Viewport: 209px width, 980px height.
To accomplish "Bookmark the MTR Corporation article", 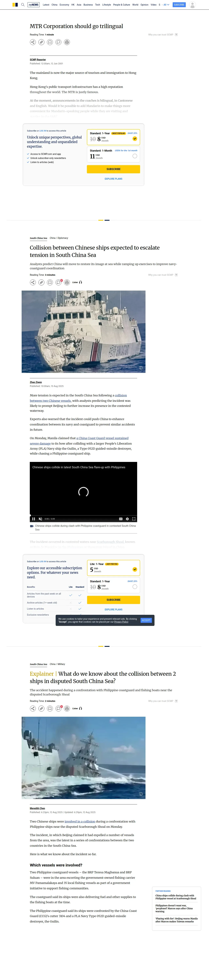I will click(50, 42).
